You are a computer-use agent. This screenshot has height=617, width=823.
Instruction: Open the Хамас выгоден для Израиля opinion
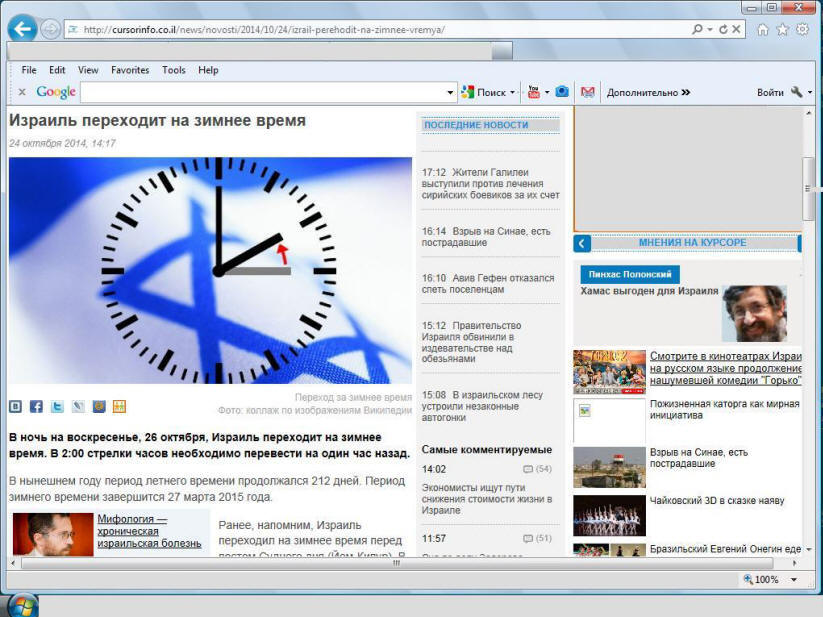[649, 291]
